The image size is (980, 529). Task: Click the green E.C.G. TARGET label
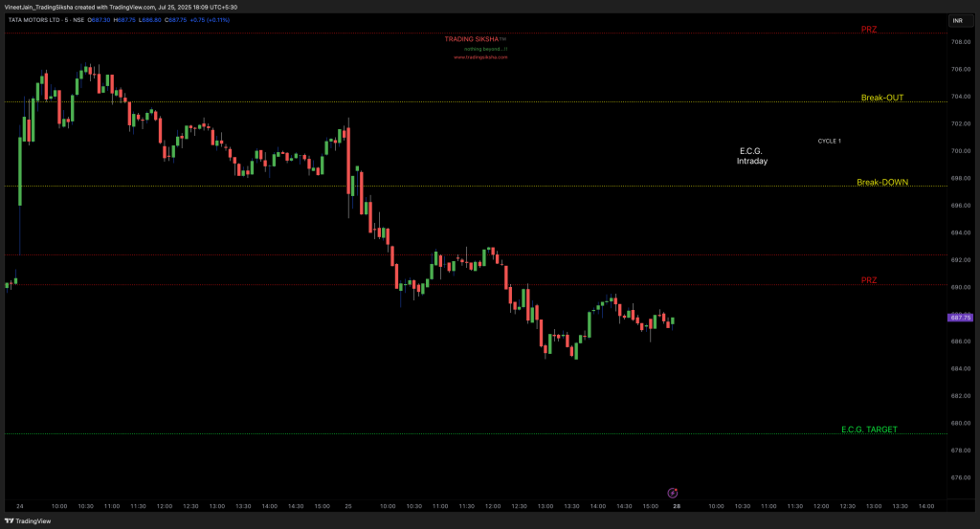(x=869, y=430)
